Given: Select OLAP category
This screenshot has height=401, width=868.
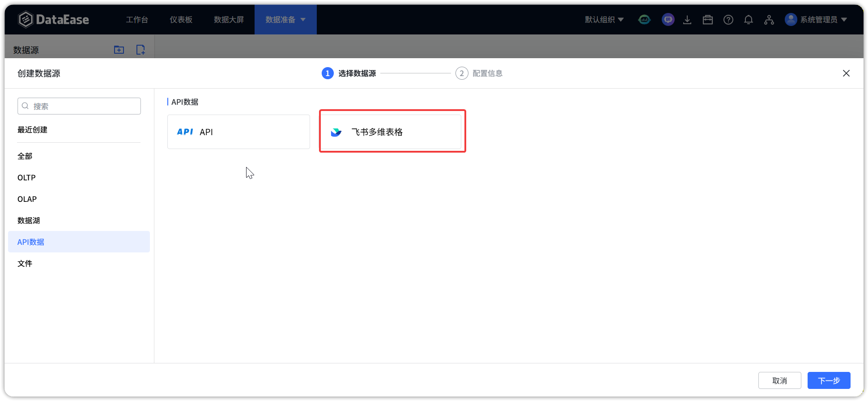Looking at the screenshot, I should tap(79, 199).
